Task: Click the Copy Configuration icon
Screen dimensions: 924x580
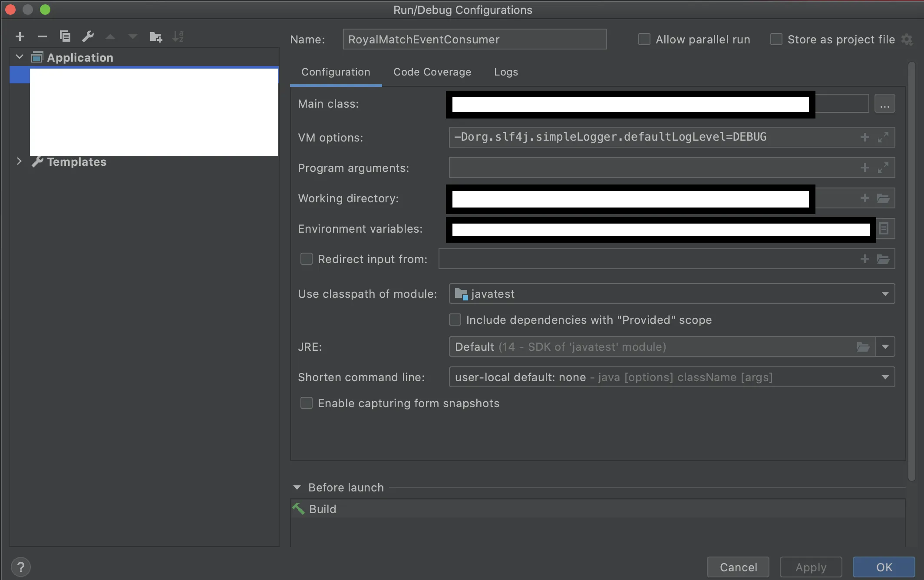Action: (x=65, y=36)
